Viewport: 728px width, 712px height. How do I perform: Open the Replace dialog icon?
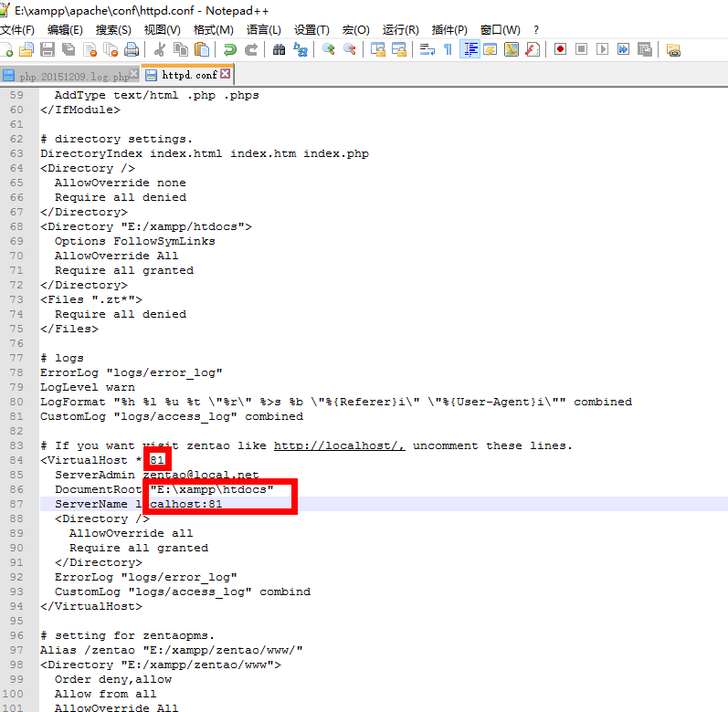pyautogui.click(x=301, y=49)
